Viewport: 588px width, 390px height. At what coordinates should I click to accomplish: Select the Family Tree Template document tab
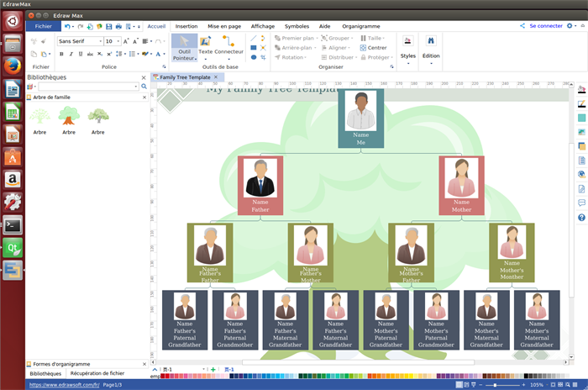tap(185, 77)
